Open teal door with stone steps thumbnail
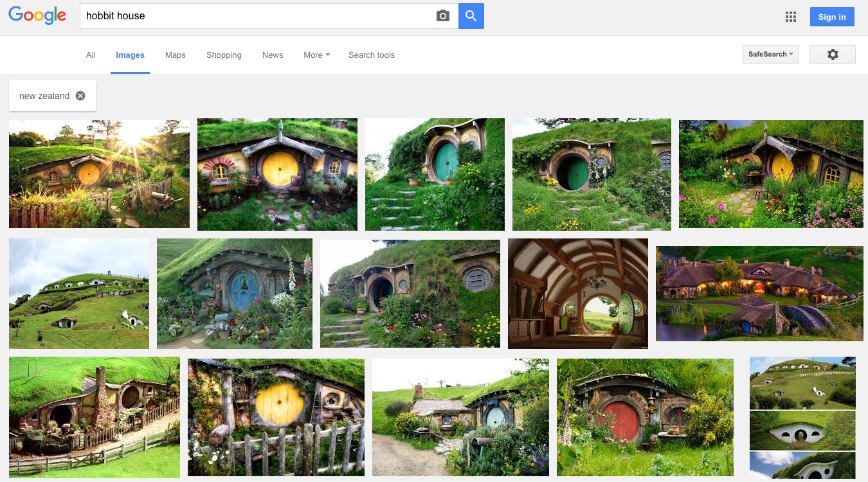The image size is (868, 482). pos(435,174)
